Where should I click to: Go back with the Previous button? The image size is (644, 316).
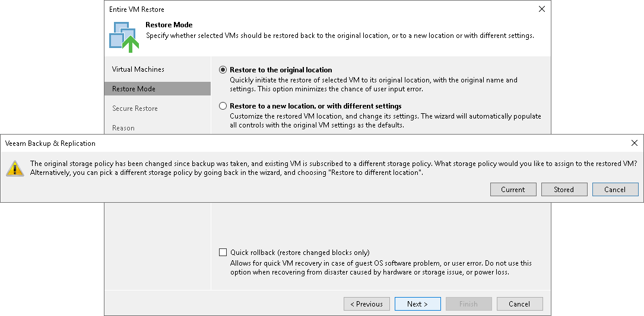click(366, 304)
